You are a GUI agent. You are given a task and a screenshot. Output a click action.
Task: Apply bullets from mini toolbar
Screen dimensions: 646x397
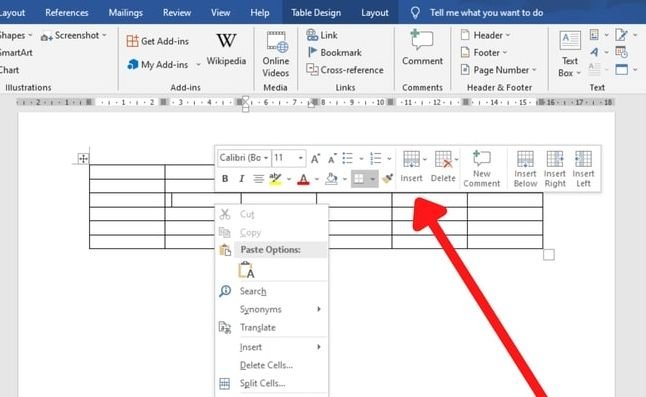point(348,159)
